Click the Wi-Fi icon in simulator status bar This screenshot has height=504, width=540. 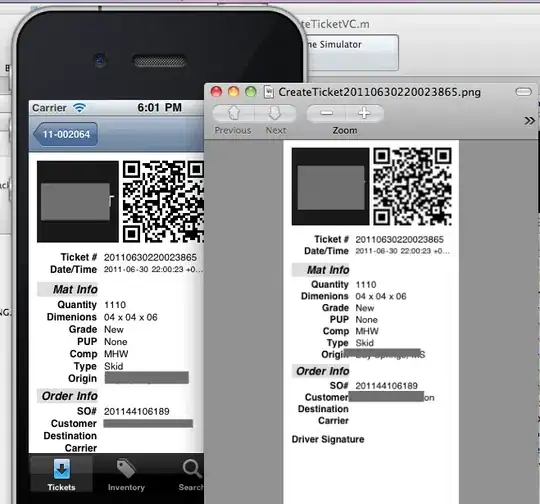click(79, 108)
